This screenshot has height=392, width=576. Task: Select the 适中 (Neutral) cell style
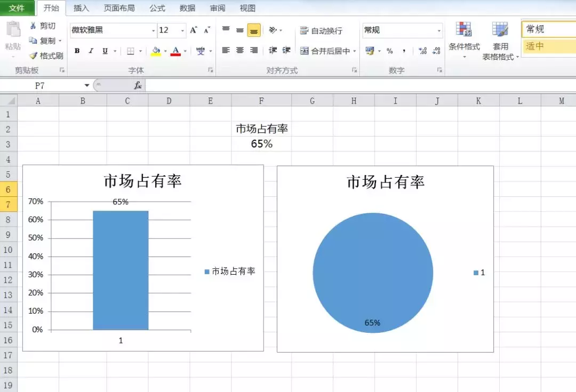coord(549,46)
